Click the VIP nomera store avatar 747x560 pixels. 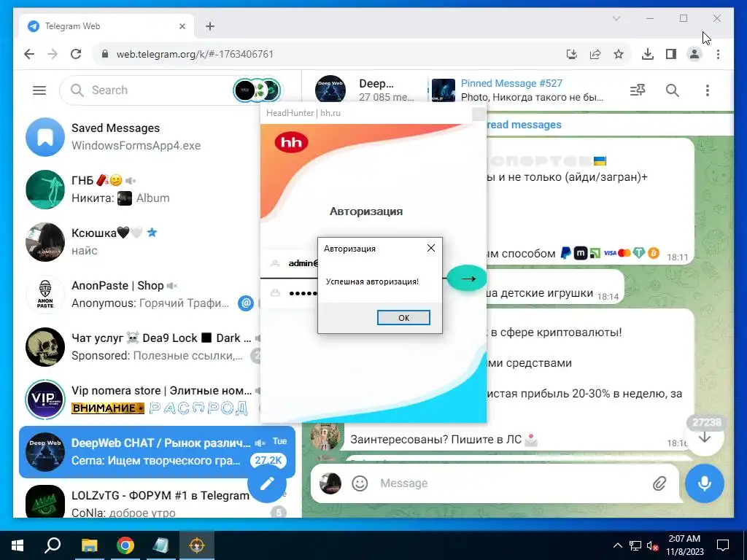(45, 399)
